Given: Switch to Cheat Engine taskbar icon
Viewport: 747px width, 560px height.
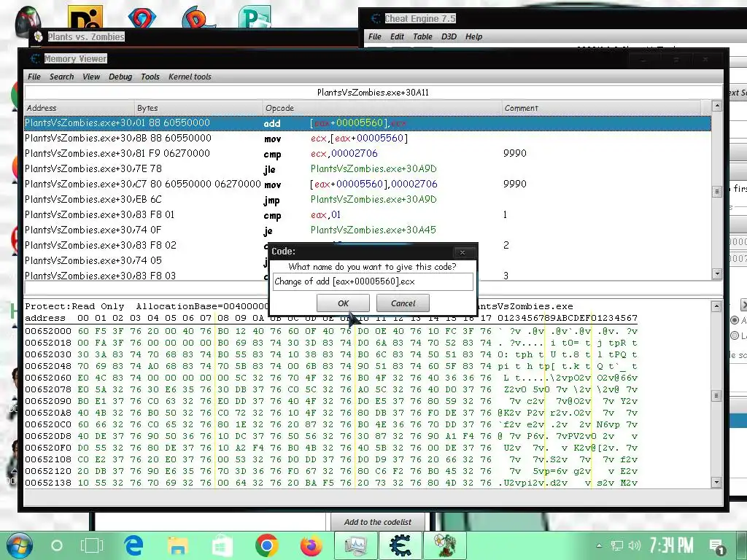Looking at the screenshot, I should [x=400, y=545].
